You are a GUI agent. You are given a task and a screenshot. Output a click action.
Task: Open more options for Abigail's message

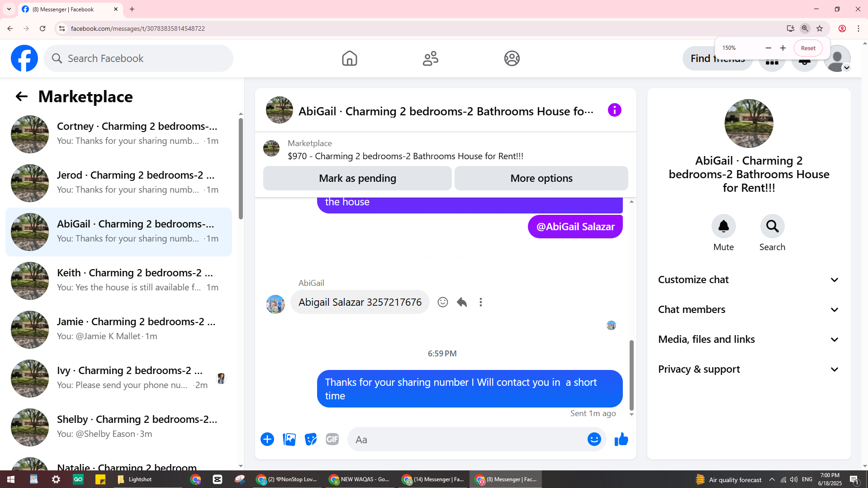[x=481, y=302]
